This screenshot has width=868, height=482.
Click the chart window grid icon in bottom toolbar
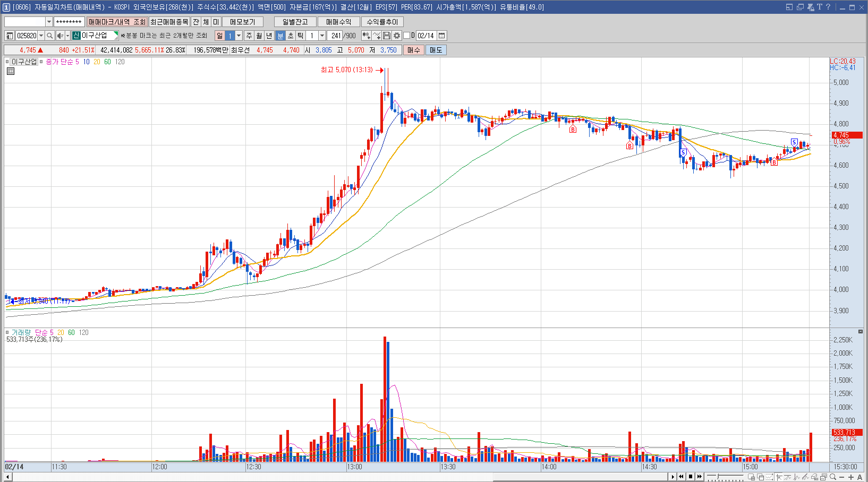point(751,477)
